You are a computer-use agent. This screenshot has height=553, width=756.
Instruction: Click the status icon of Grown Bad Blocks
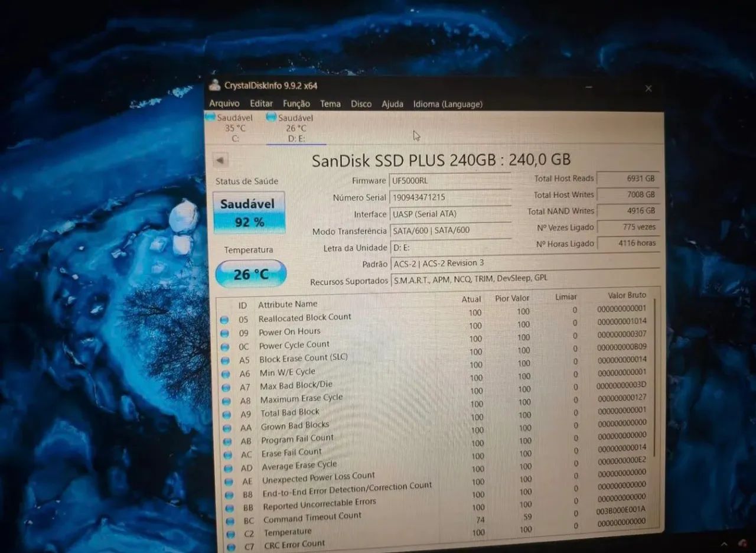(227, 428)
